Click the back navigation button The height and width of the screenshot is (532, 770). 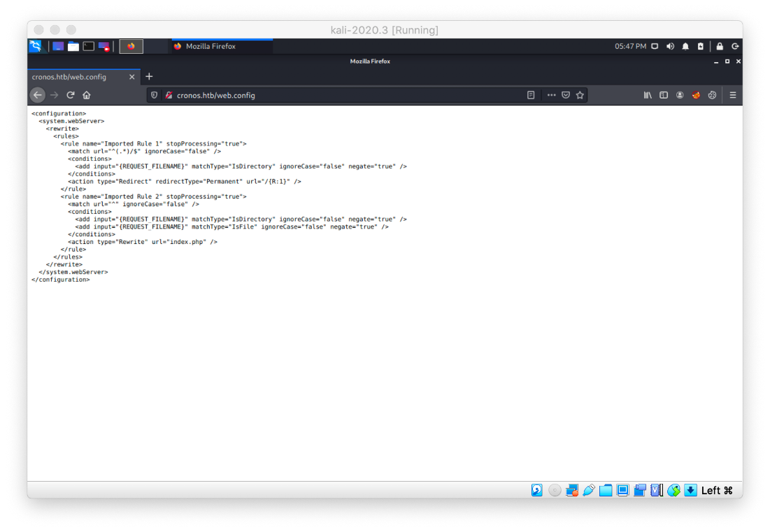(x=37, y=94)
